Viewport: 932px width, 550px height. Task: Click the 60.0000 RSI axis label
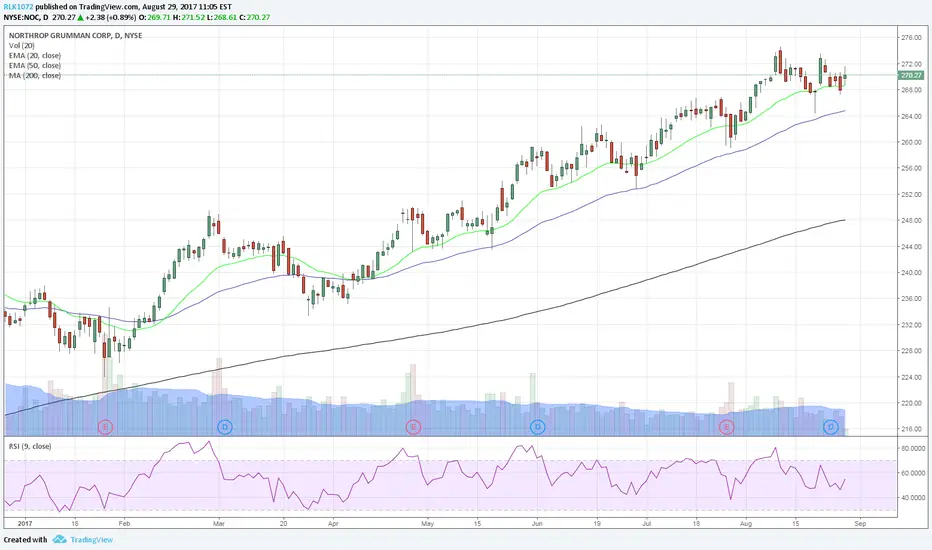coord(913,473)
